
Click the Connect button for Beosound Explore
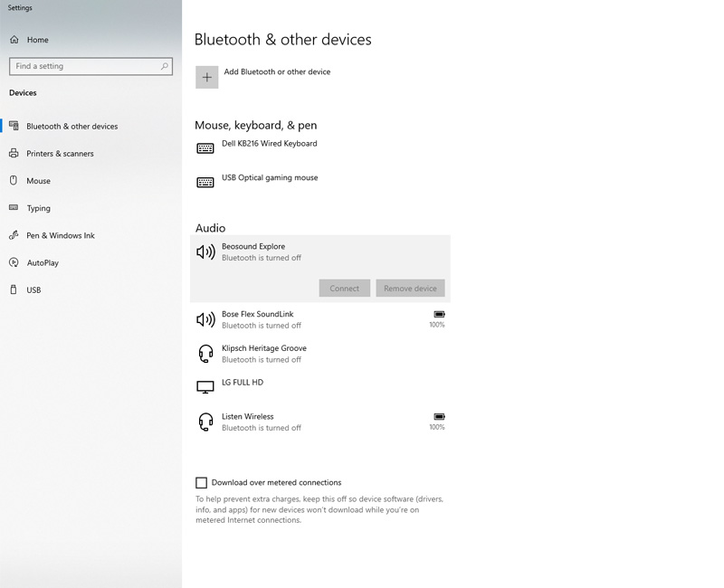(x=345, y=288)
